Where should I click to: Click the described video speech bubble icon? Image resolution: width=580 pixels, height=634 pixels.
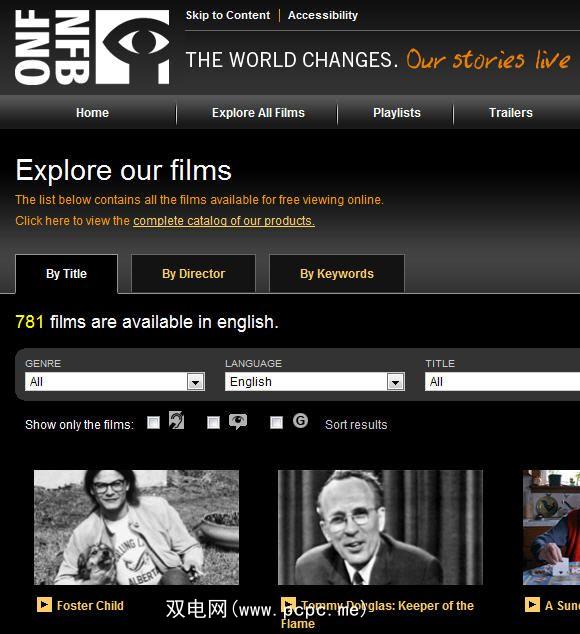point(238,421)
